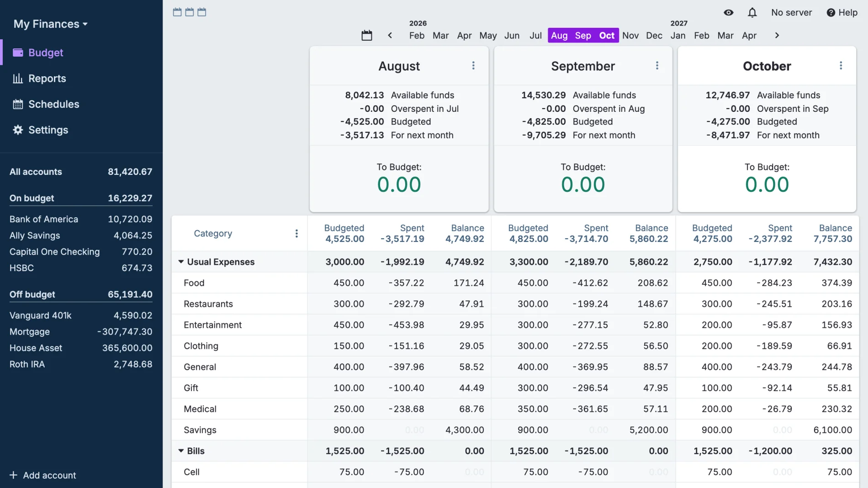Screen dimensions: 868x488
Task: Open Vanguard 401k account
Action: click(x=81, y=315)
